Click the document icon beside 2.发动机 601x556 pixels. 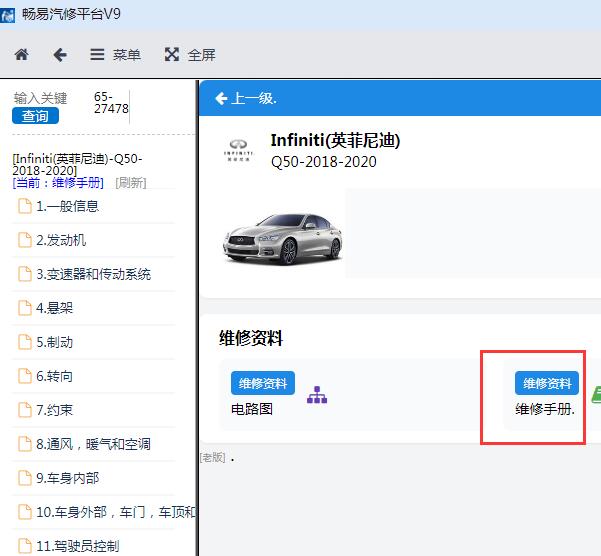[x=25, y=240]
